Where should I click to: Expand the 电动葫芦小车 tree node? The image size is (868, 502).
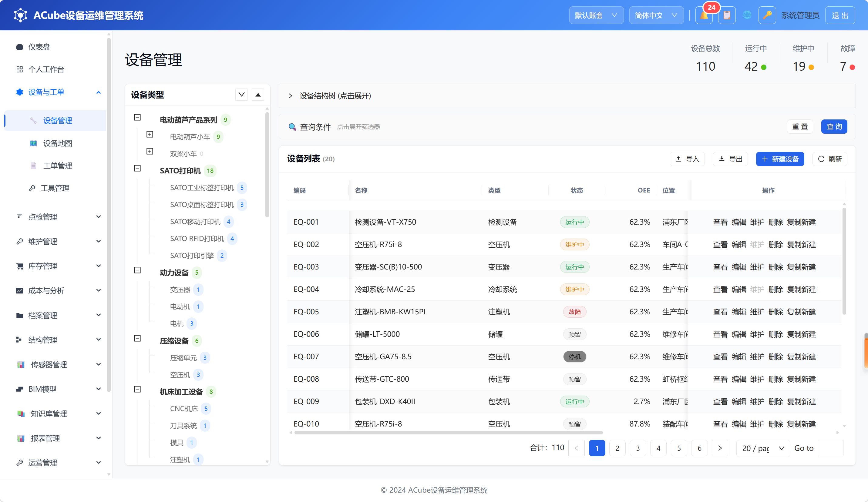(150, 134)
